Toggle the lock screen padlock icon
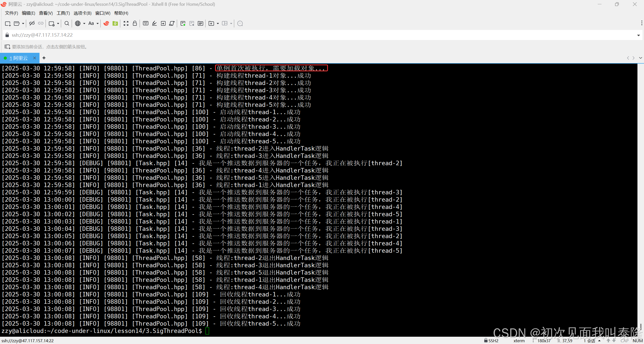 135,23
